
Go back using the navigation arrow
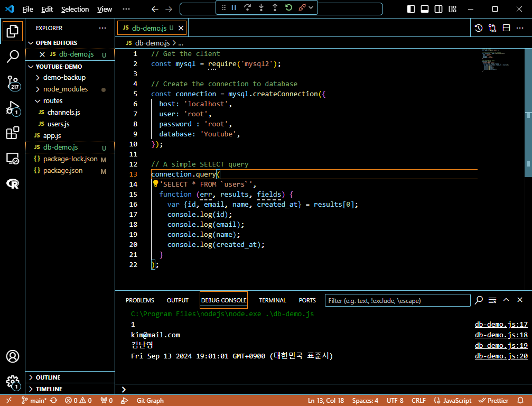pyautogui.click(x=155, y=9)
